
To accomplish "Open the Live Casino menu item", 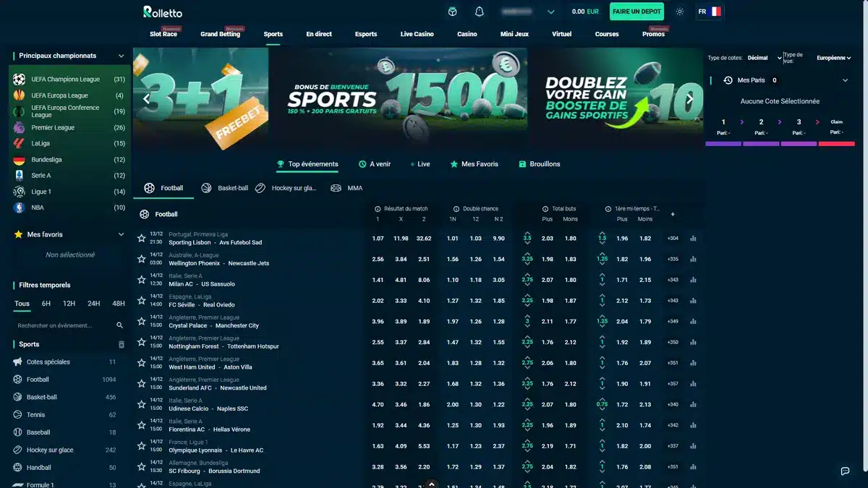I will pos(417,34).
